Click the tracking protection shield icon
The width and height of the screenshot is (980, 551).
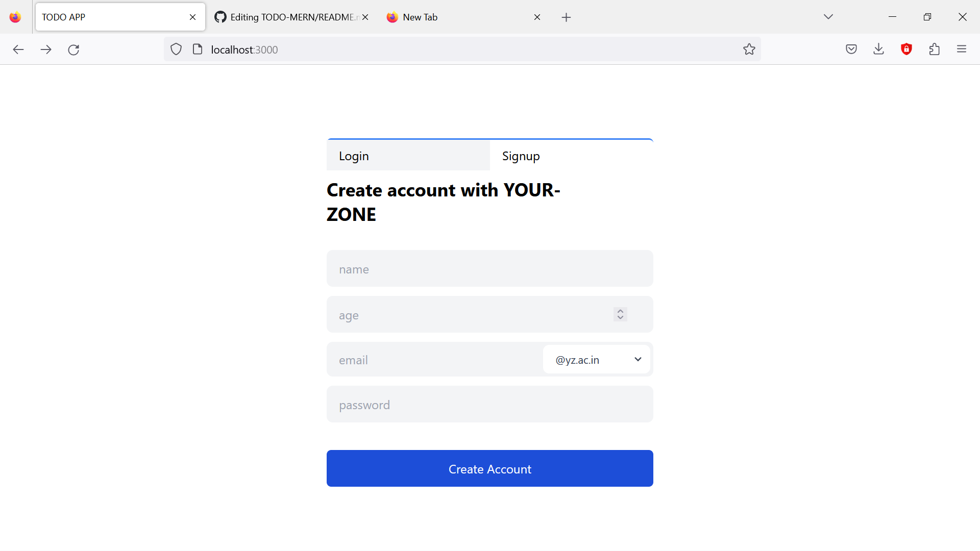(x=176, y=49)
